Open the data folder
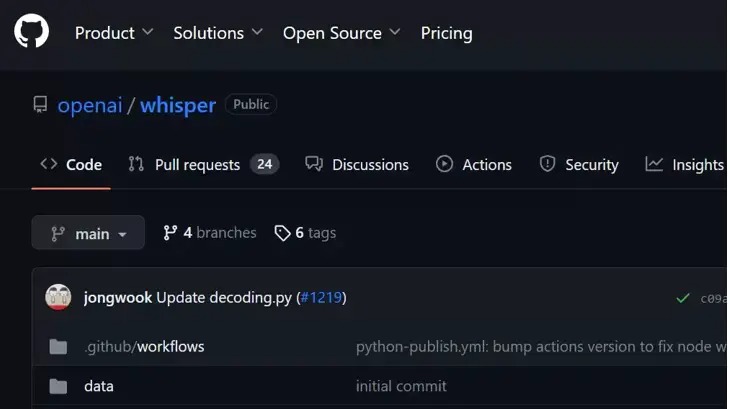This screenshot has width=730, height=409. pyautogui.click(x=99, y=386)
